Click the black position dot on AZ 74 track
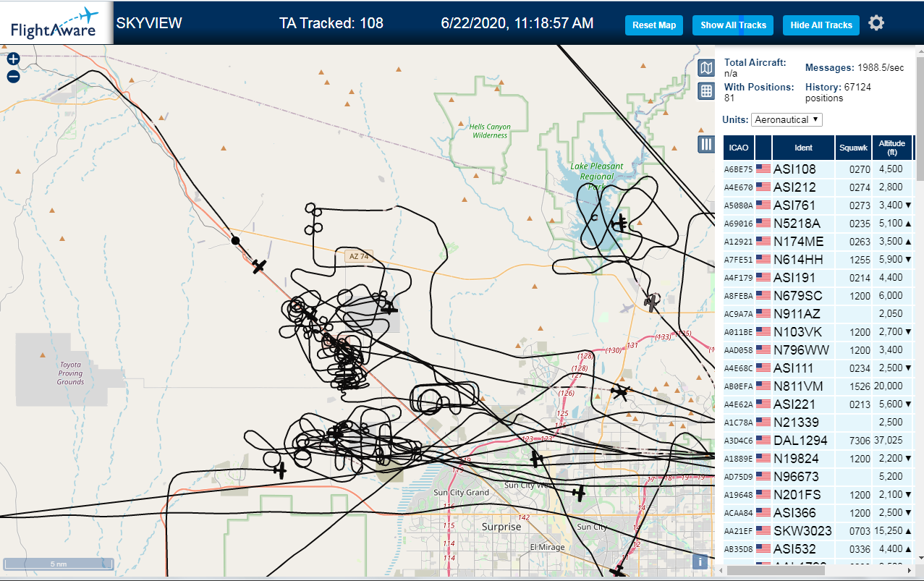924x581 pixels. (235, 240)
